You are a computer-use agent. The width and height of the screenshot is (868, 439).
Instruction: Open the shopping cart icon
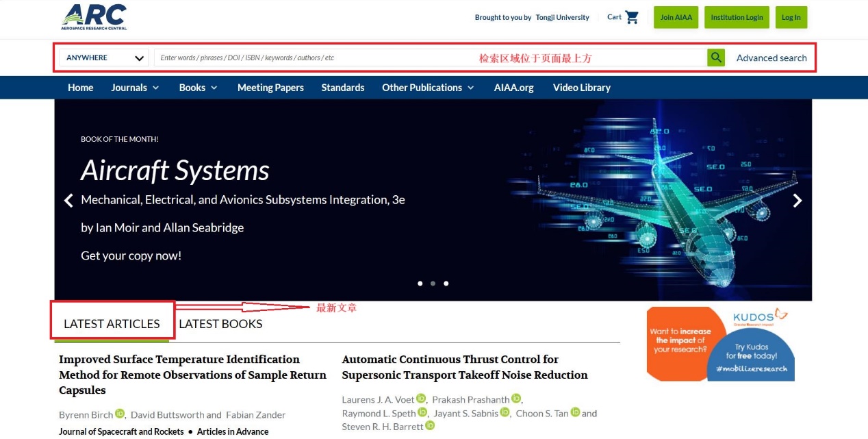coord(632,17)
